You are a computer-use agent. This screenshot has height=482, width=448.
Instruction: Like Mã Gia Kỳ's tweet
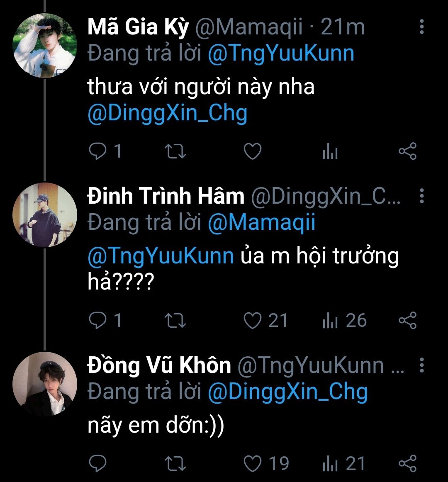click(x=252, y=151)
